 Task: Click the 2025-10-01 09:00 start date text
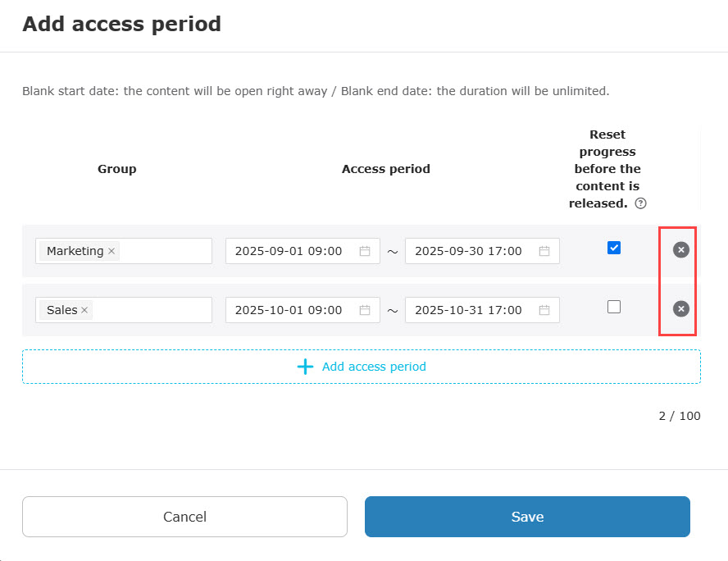tap(289, 310)
